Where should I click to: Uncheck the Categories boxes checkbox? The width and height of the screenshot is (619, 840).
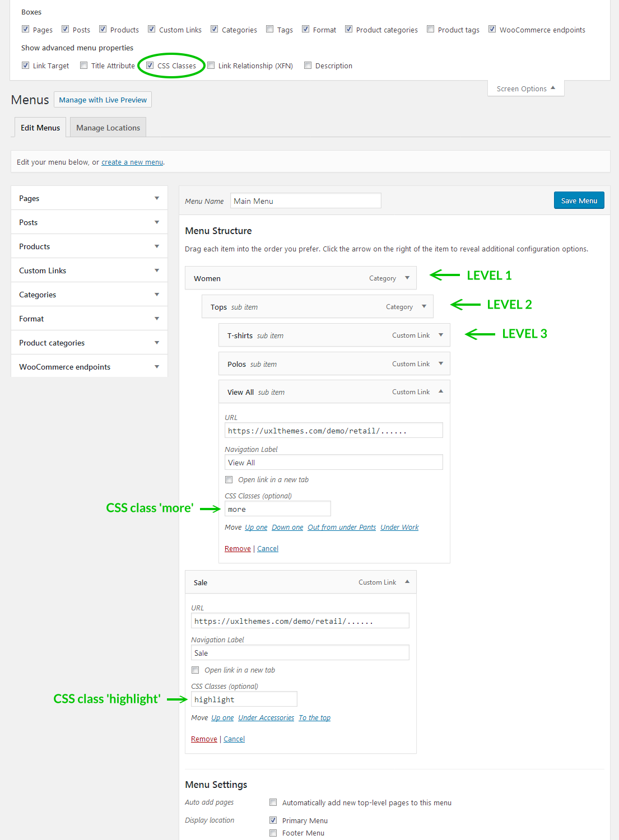[214, 29]
